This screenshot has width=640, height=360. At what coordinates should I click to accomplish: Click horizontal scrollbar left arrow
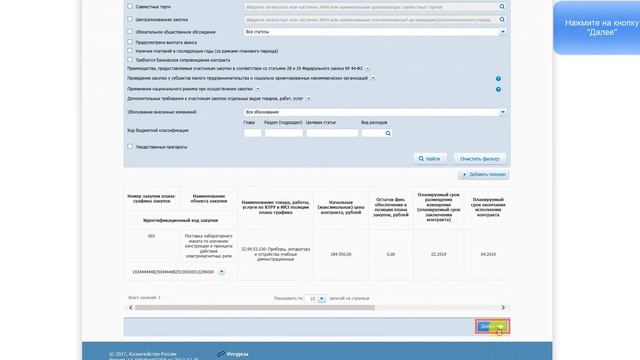click(131, 307)
